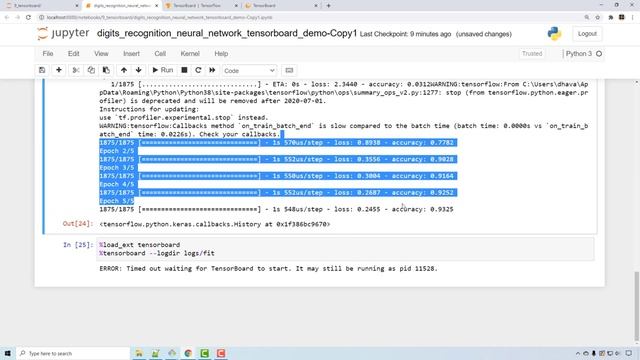Open the Chrome icon on the taskbar
640x360 pixels.
tap(188, 353)
